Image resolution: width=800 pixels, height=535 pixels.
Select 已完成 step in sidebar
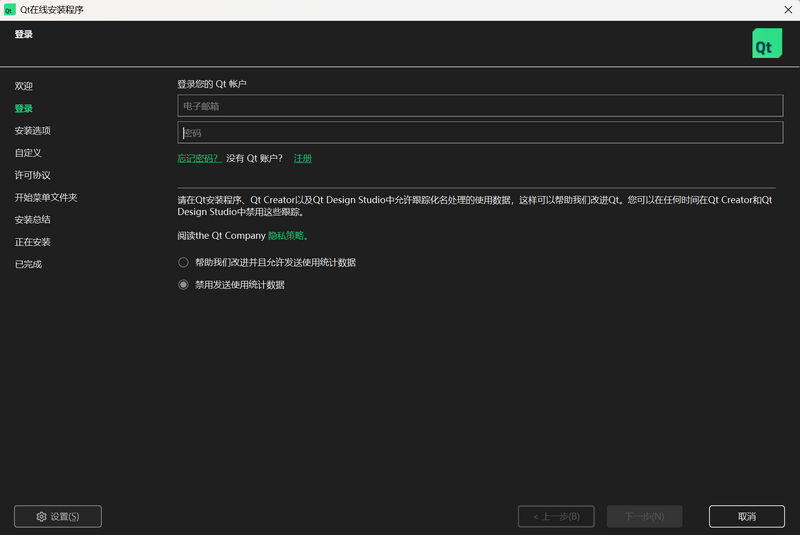28,264
